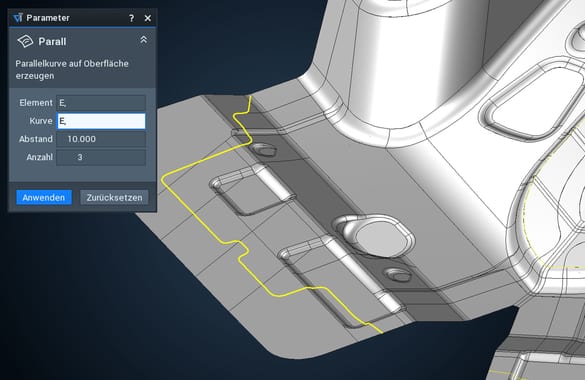This screenshot has height=380, width=585.
Task: Collapse the Parall section with double chevron
Action: (x=144, y=40)
